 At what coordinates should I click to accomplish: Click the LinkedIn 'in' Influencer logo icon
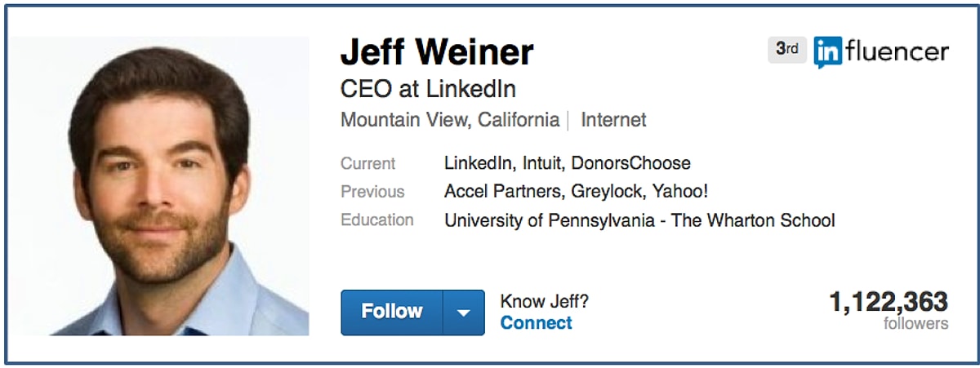click(x=829, y=52)
